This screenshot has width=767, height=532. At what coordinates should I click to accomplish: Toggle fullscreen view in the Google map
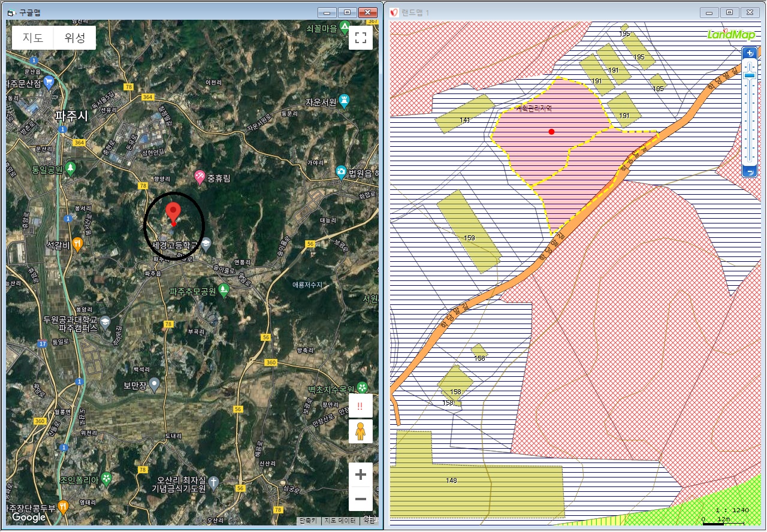[360, 38]
